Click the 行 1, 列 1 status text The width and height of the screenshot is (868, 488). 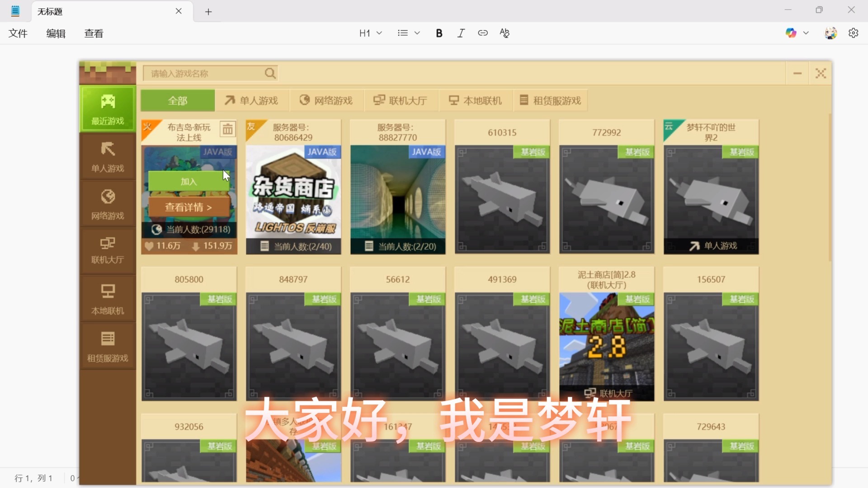pos(33,478)
